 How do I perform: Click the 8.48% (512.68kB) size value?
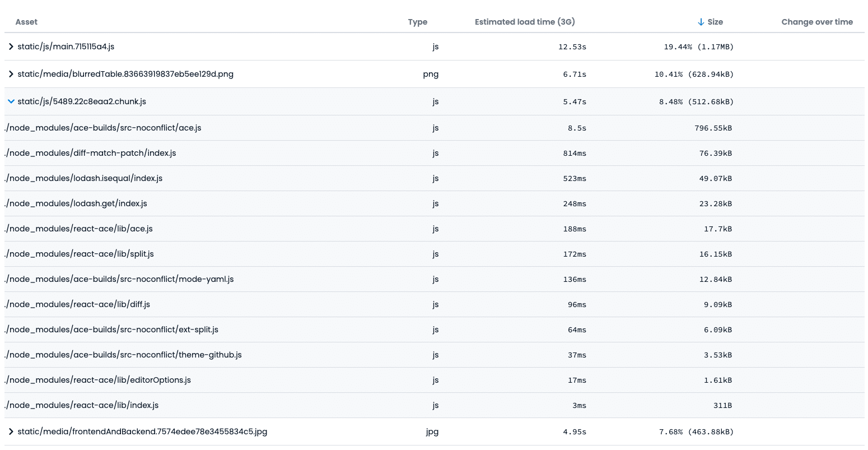(696, 101)
